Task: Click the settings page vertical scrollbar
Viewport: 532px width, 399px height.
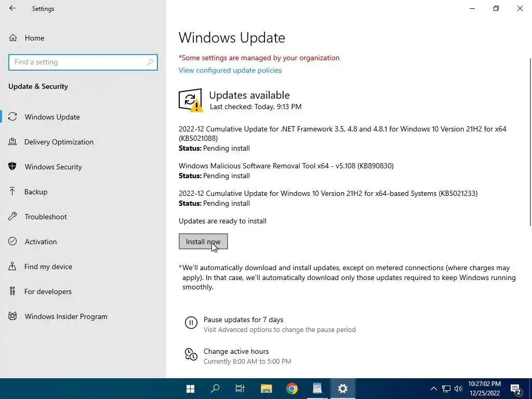Action: pos(530,142)
